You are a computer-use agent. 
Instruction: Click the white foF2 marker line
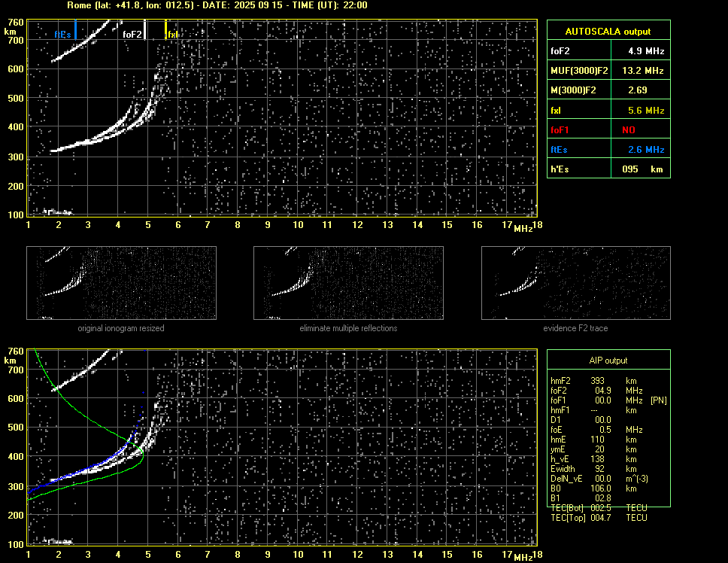coord(145,29)
